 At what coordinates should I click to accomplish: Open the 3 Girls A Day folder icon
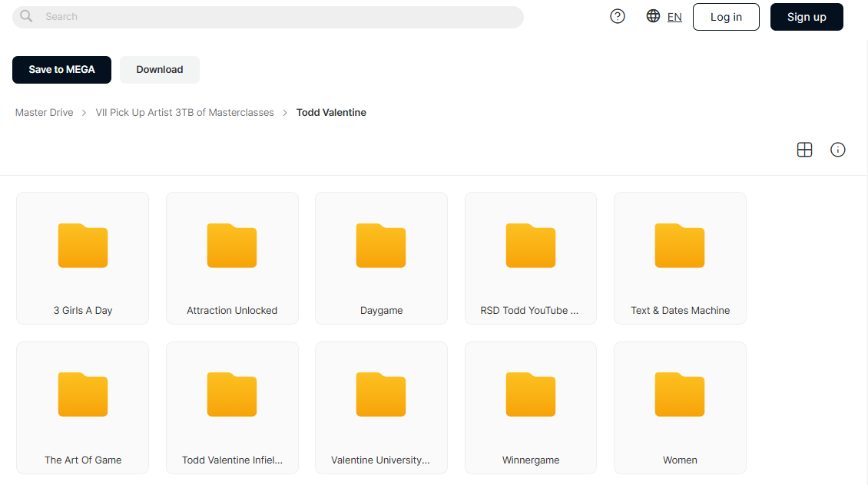pos(82,246)
